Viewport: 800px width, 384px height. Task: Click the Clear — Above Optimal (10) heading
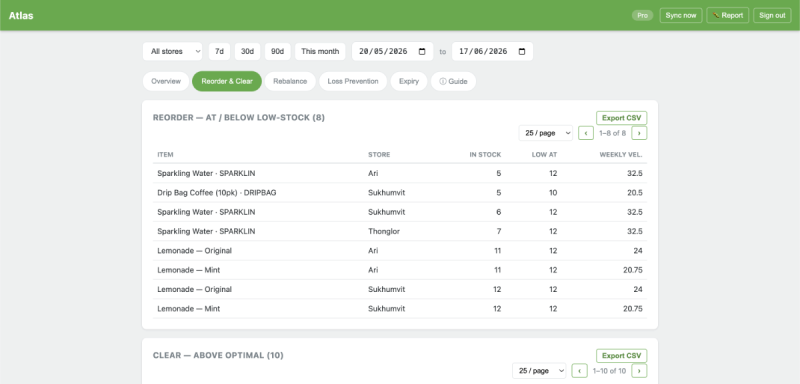click(218, 355)
